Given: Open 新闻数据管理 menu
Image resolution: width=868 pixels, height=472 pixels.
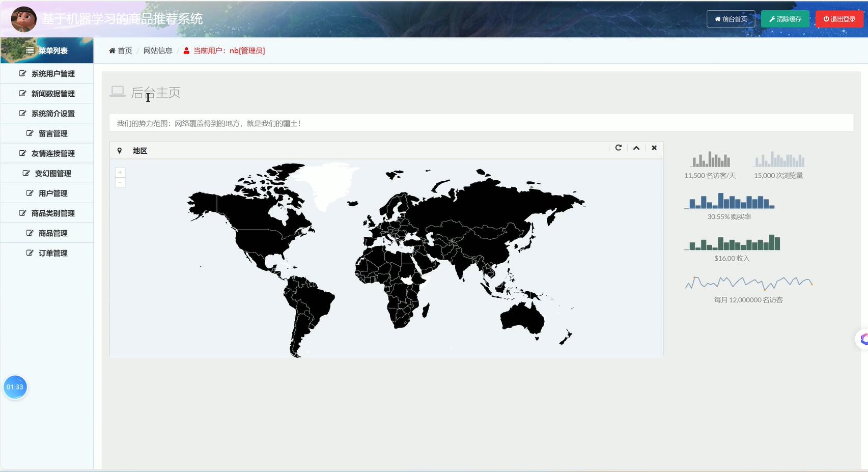Looking at the screenshot, I should 47,94.
